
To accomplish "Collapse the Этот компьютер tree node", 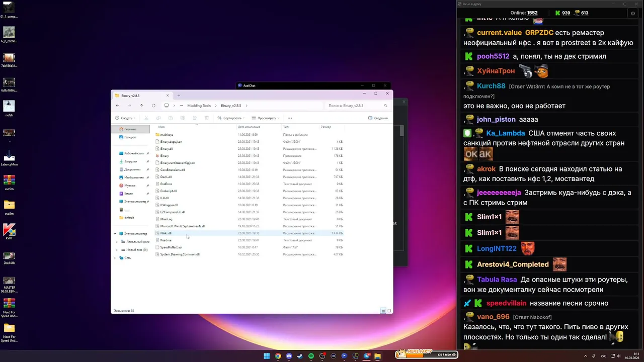I will (x=115, y=234).
